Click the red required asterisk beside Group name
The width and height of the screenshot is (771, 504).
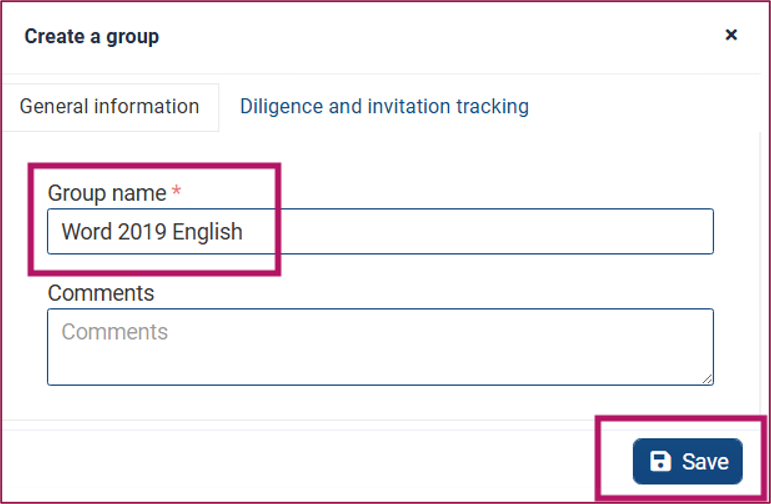pyautogui.click(x=177, y=190)
